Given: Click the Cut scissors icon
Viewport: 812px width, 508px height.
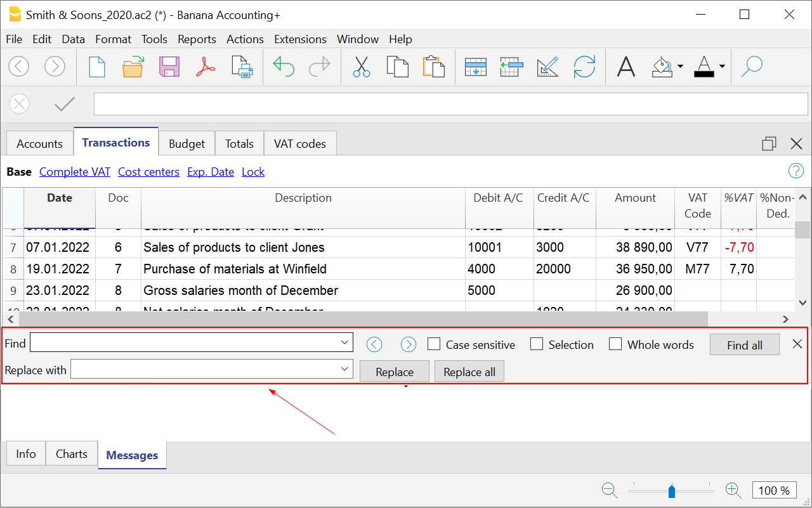Looking at the screenshot, I should (x=361, y=66).
